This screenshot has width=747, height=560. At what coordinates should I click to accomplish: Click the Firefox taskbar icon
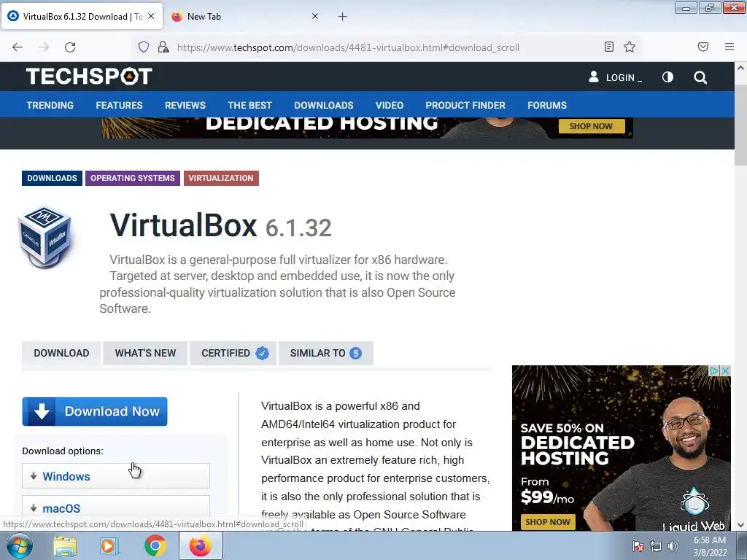[x=201, y=546]
